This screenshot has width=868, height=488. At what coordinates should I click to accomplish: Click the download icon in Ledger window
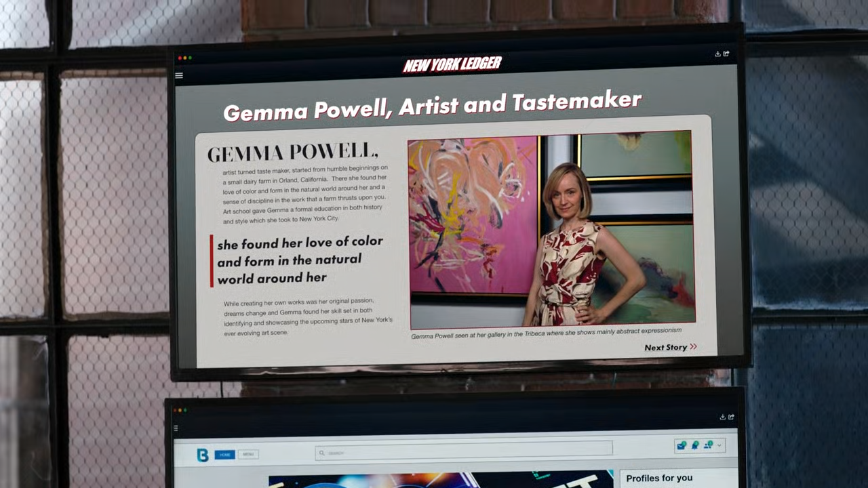[717, 54]
